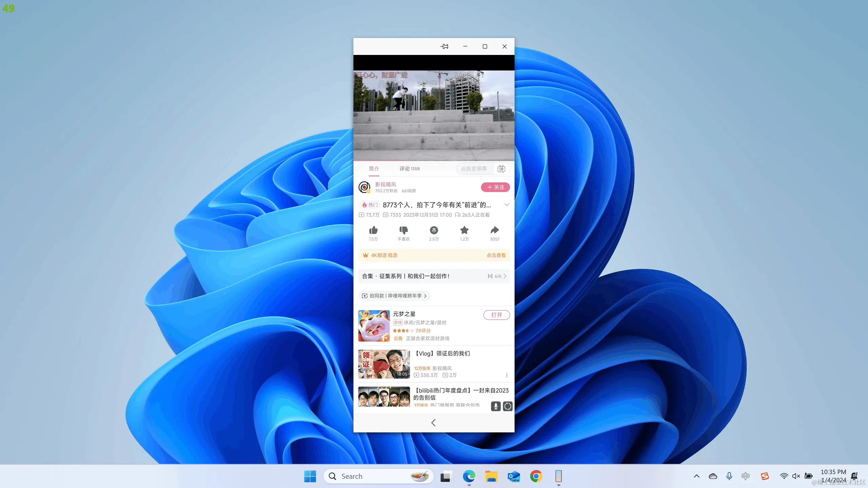Click the coin donate icon
Viewport: 868px width, 488px height.
click(x=433, y=231)
